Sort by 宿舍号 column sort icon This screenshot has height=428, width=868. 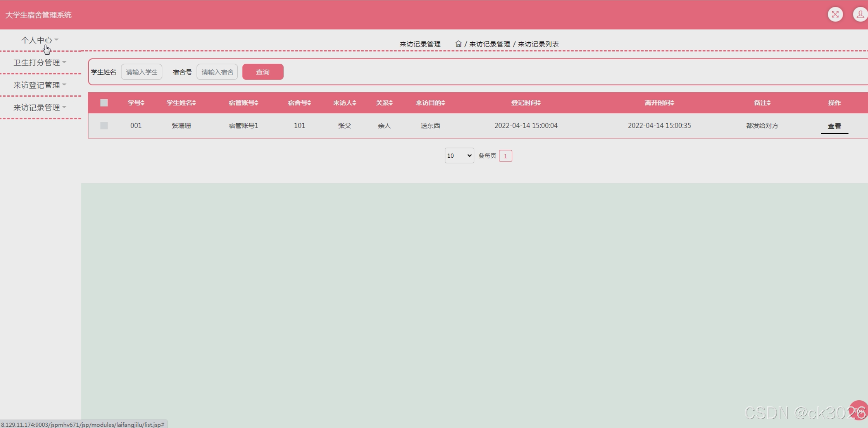309,103
